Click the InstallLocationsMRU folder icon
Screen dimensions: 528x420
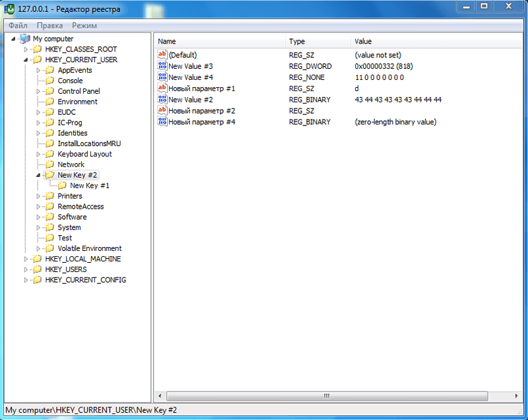pos(49,143)
